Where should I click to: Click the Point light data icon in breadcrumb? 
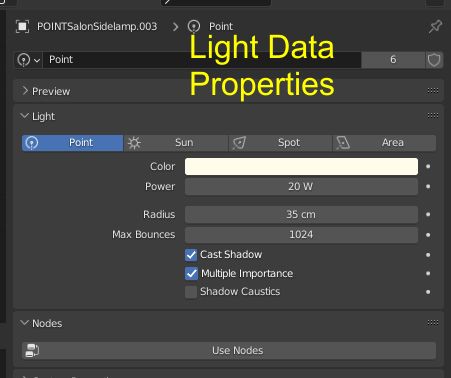point(194,26)
